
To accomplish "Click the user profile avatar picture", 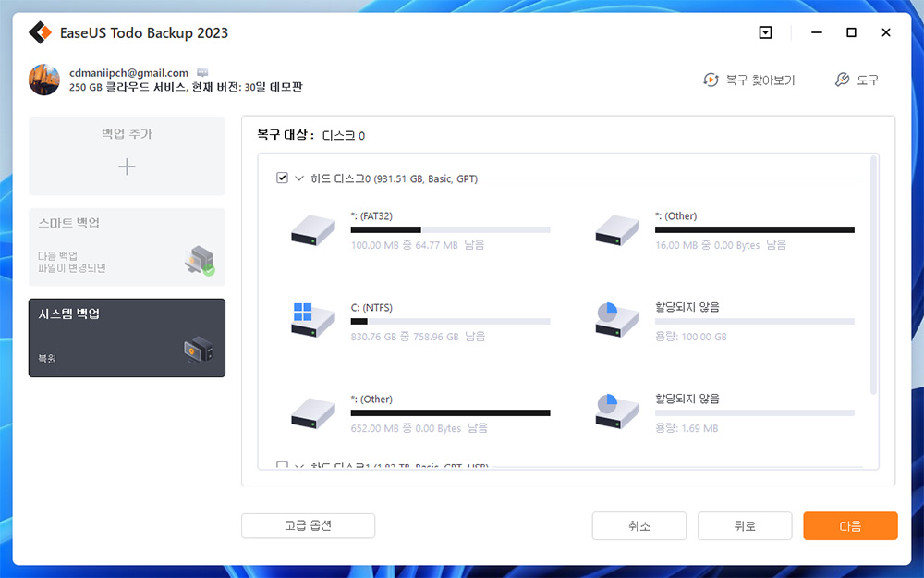I will click(x=44, y=80).
